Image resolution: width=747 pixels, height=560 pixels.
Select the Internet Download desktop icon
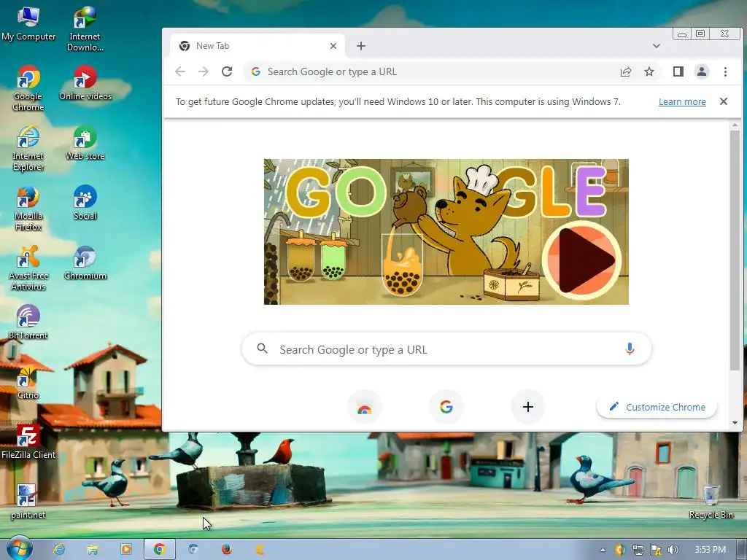(85, 28)
